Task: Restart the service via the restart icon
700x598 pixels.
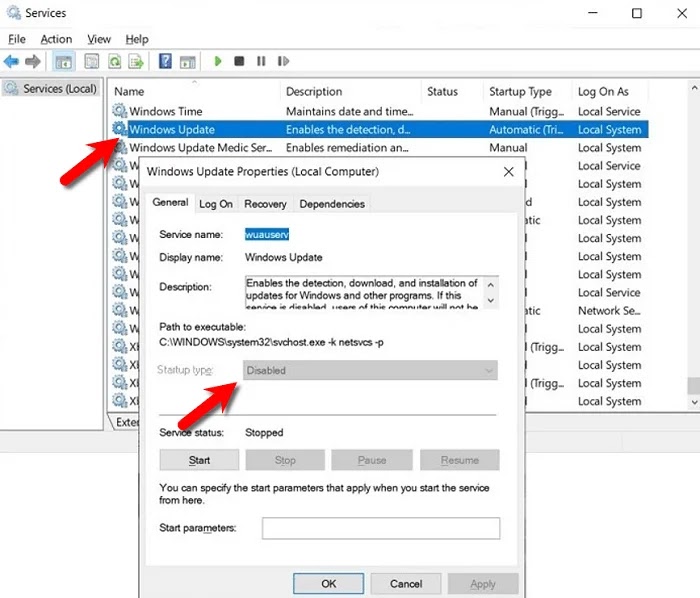Action: pyautogui.click(x=283, y=61)
